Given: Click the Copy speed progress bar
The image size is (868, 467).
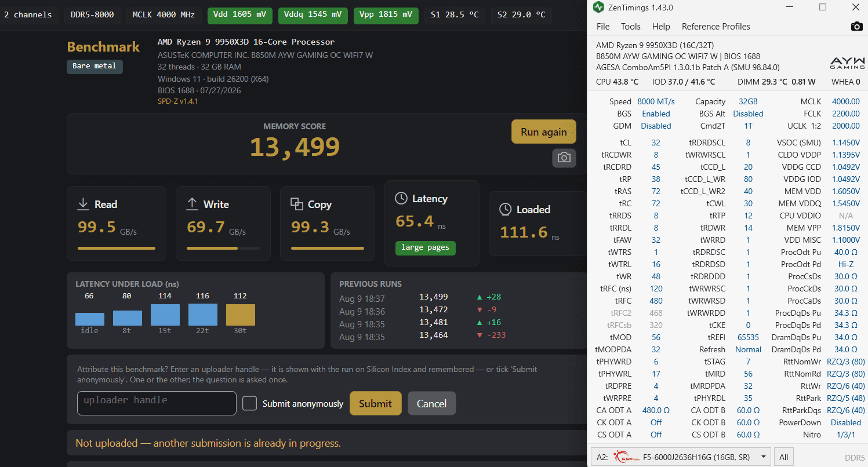Looking at the screenshot, I should [x=328, y=248].
